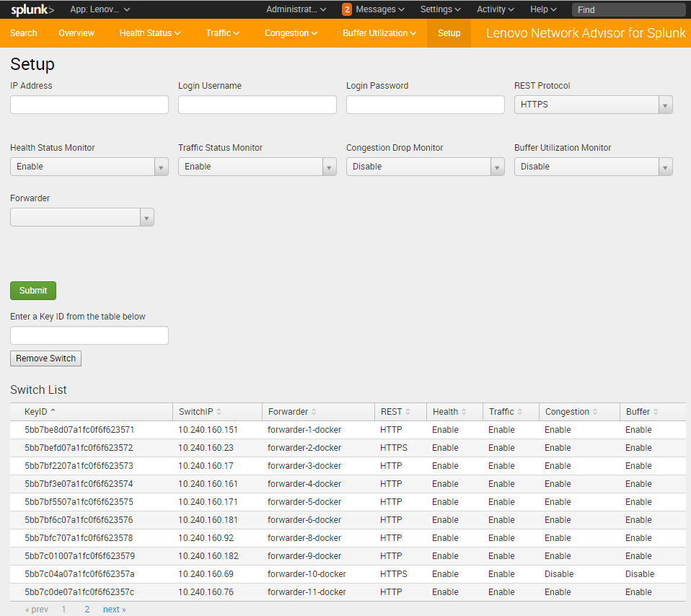
Task: Sort table by Congestion column
Action: (571, 412)
